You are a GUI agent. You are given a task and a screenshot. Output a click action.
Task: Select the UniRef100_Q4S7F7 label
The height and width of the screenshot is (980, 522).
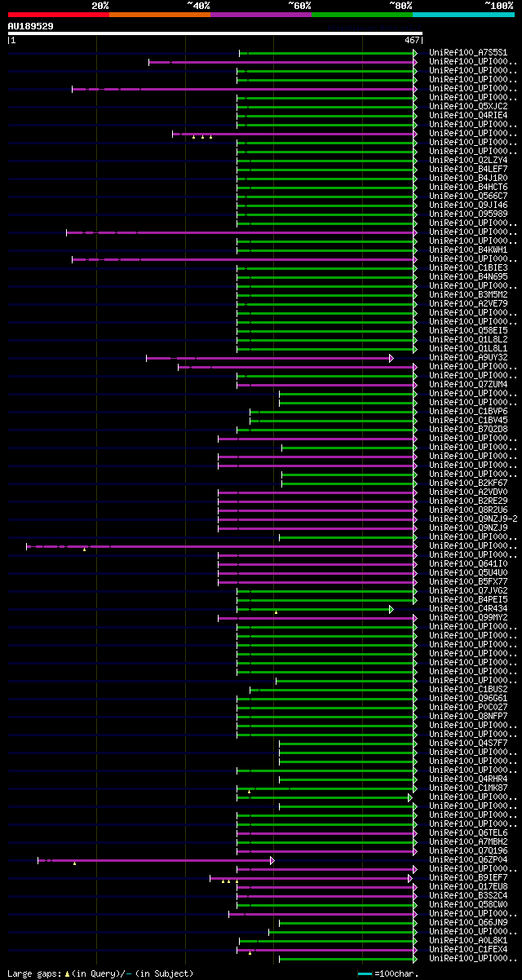468,743
